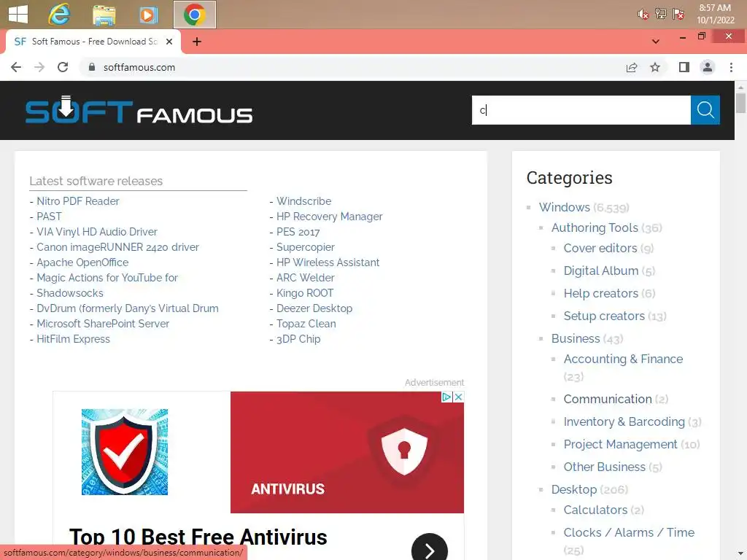Open the Nitro PDF Reader link
The image size is (747, 560).
click(x=77, y=201)
